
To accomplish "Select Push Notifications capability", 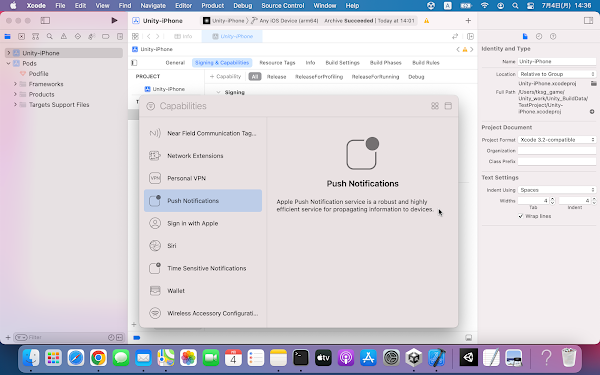I will coord(203,201).
